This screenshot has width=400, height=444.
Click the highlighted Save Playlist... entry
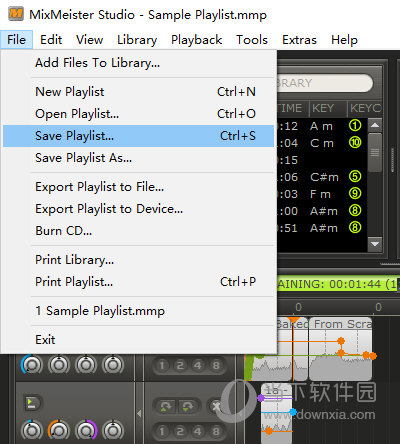[138, 136]
